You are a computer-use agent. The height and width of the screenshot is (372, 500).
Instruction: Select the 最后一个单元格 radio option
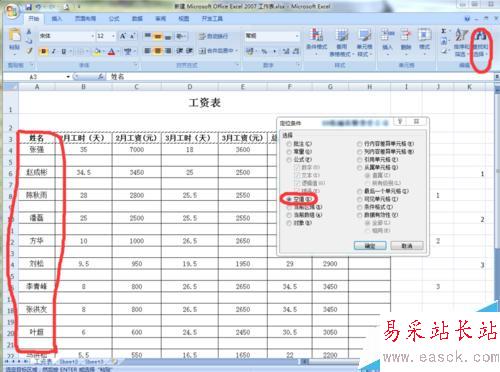pyautogui.click(x=359, y=191)
